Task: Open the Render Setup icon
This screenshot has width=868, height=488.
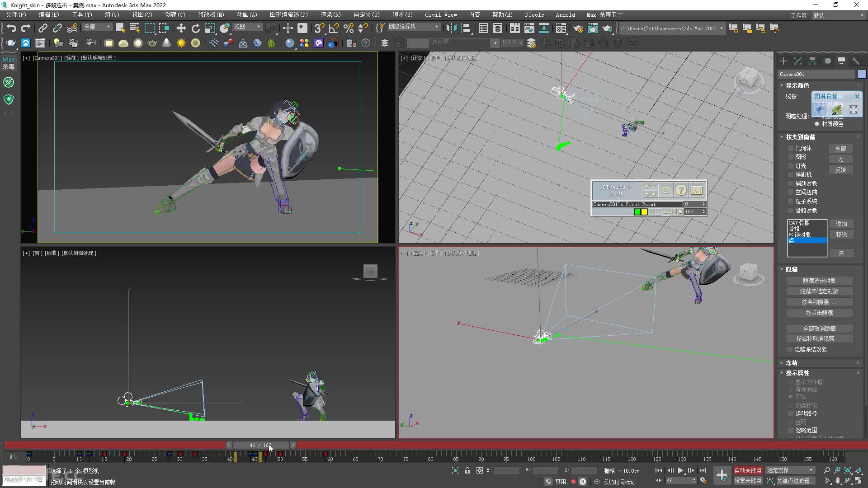Action: [578, 28]
